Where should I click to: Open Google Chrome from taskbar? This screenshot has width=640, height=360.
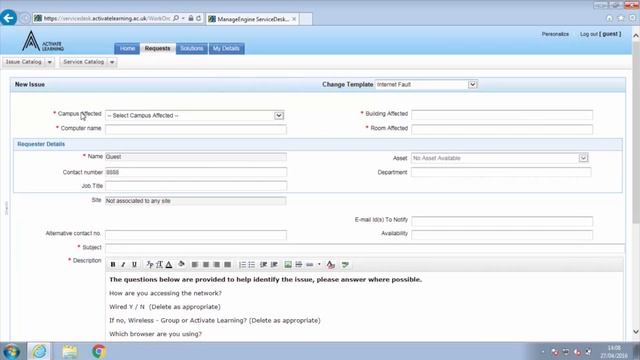(99, 351)
